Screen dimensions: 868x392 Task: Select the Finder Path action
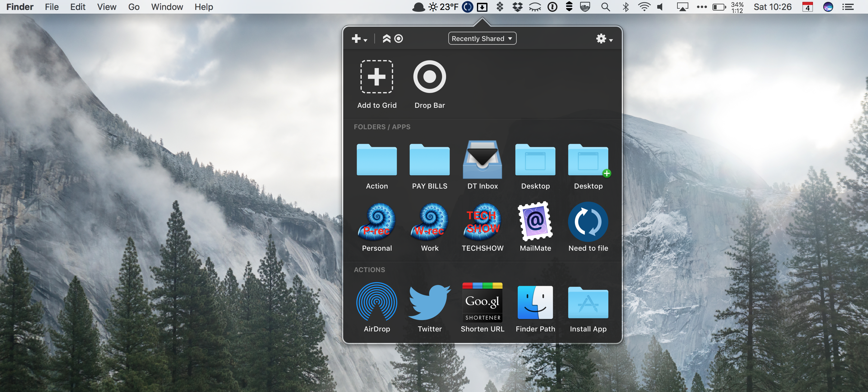point(535,302)
